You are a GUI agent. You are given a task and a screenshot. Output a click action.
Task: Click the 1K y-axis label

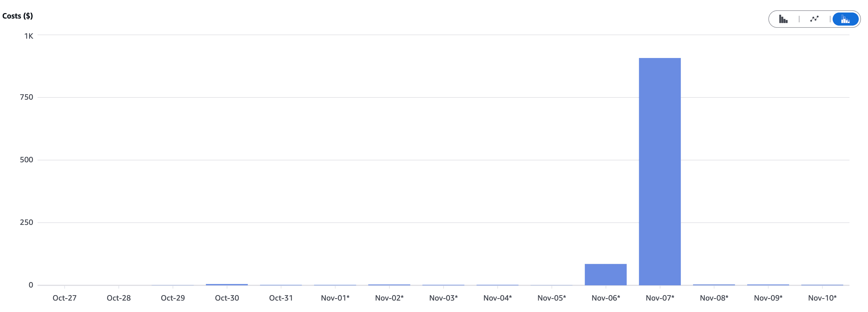tap(29, 36)
